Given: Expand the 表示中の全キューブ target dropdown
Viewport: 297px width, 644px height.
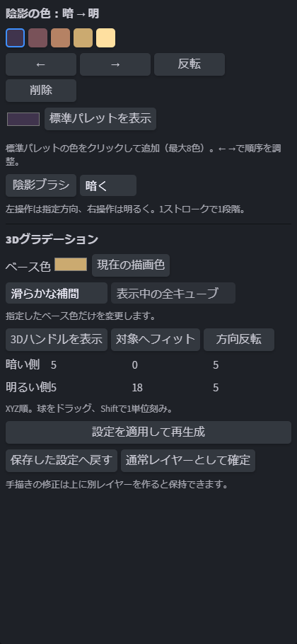Looking at the screenshot, I should click(x=173, y=293).
